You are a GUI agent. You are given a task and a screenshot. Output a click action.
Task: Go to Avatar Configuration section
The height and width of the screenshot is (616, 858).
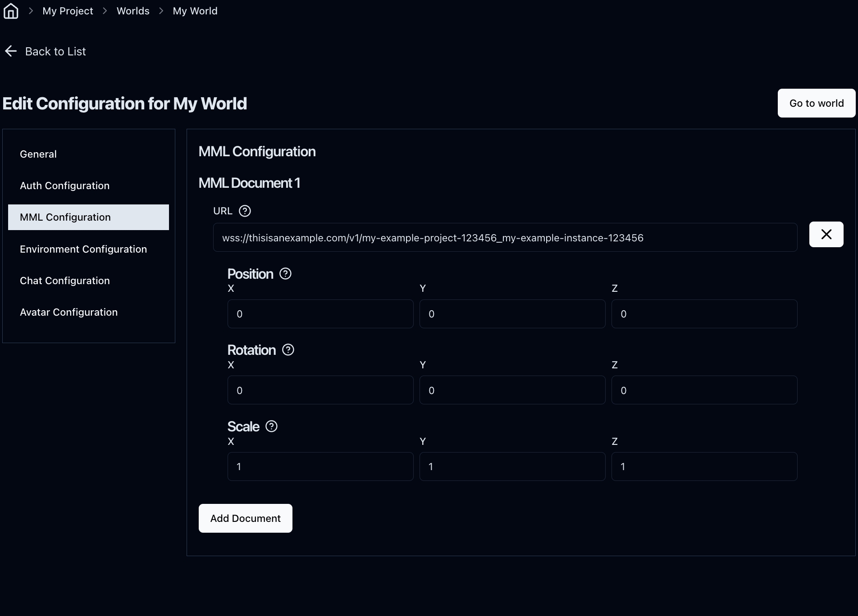(68, 312)
